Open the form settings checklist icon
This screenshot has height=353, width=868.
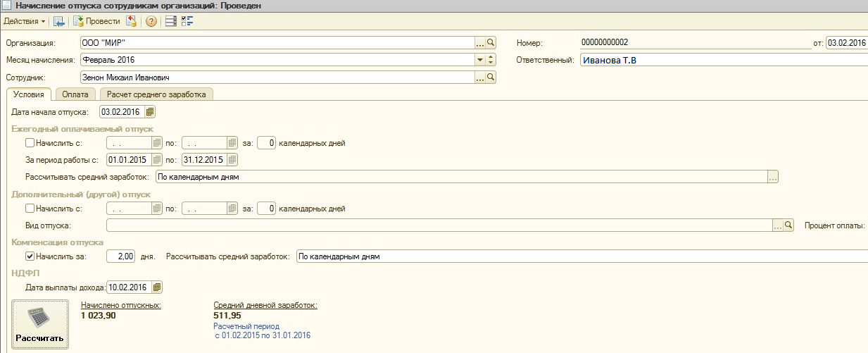(x=187, y=21)
